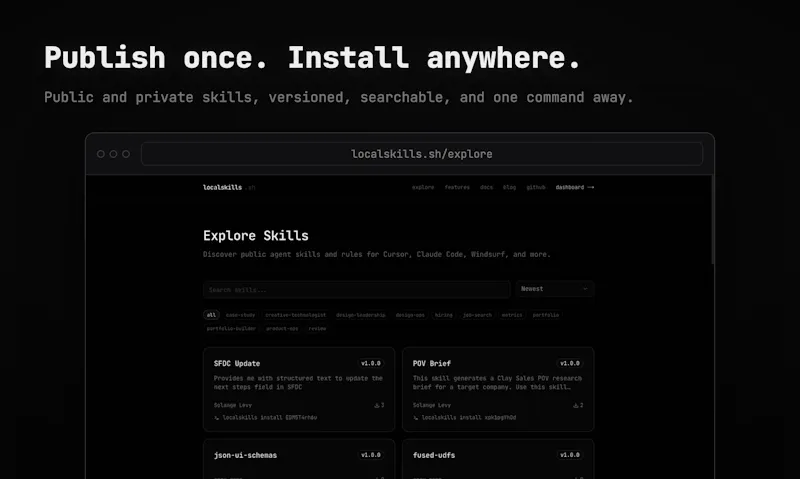Focus the Search skills input field

coord(357,289)
